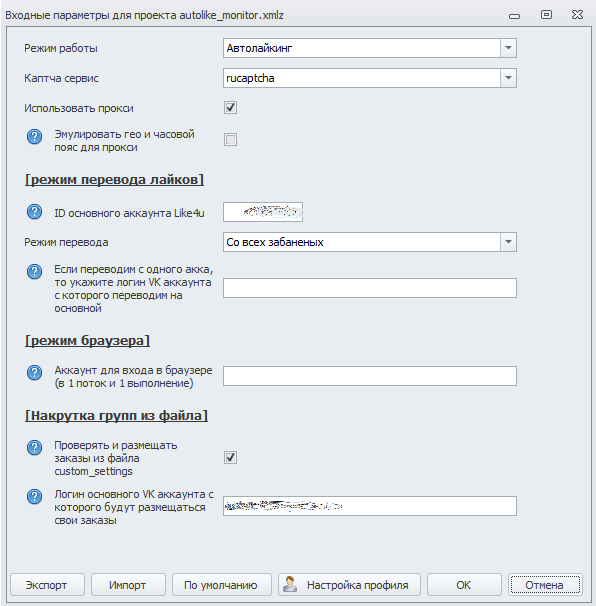The height and width of the screenshot is (606, 596).
Task: Reset settings with 'По умолчанию' button
Action: coord(221,585)
